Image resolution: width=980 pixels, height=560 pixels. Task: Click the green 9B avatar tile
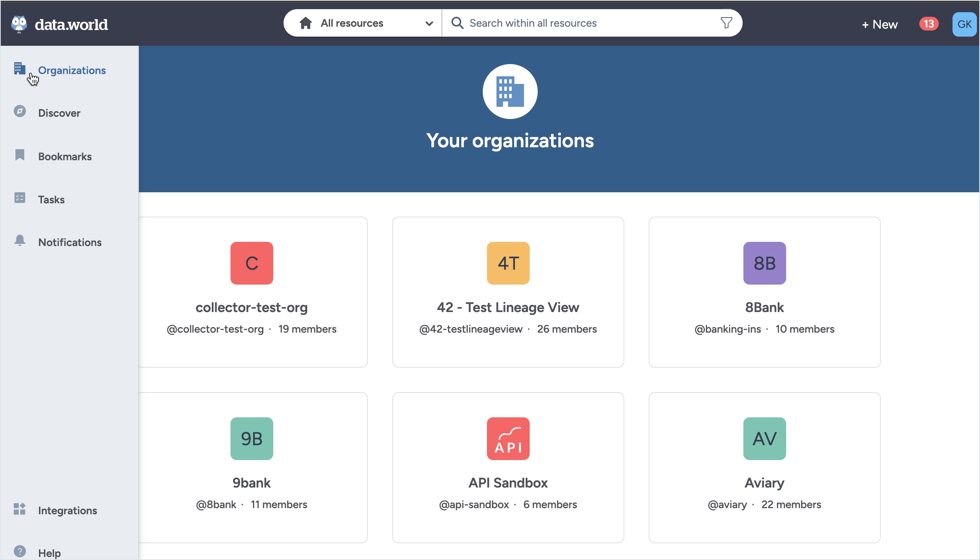tap(251, 438)
